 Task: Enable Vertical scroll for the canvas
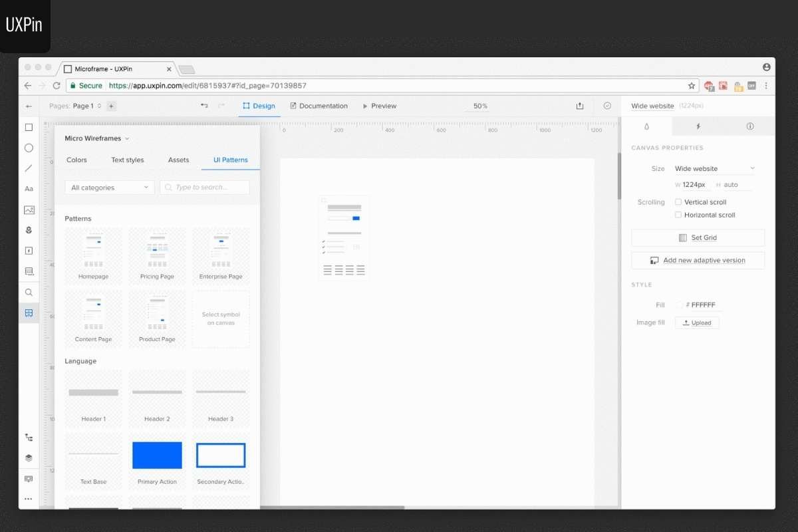click(678, 201)
